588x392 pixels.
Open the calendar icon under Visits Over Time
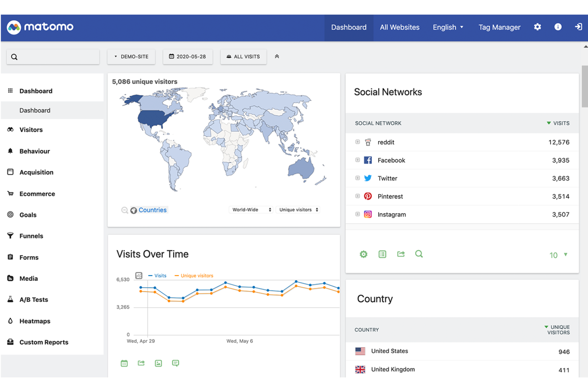tap(124, 363)
